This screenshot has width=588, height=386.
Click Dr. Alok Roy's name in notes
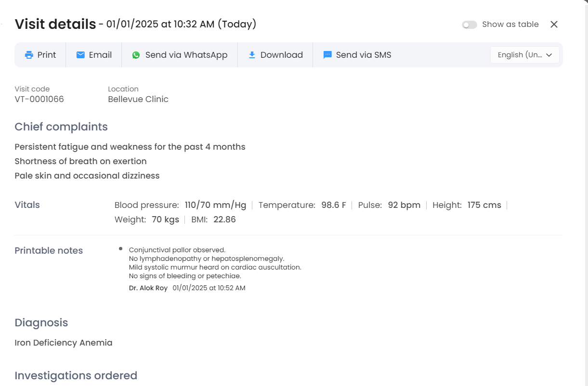[148, 288]
